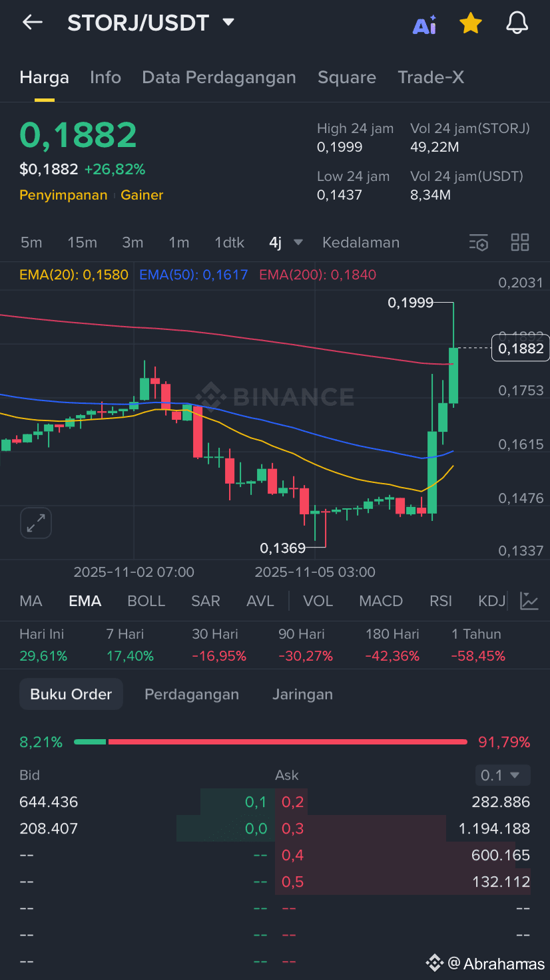Enable the MACD indicator

pos(381,601)
